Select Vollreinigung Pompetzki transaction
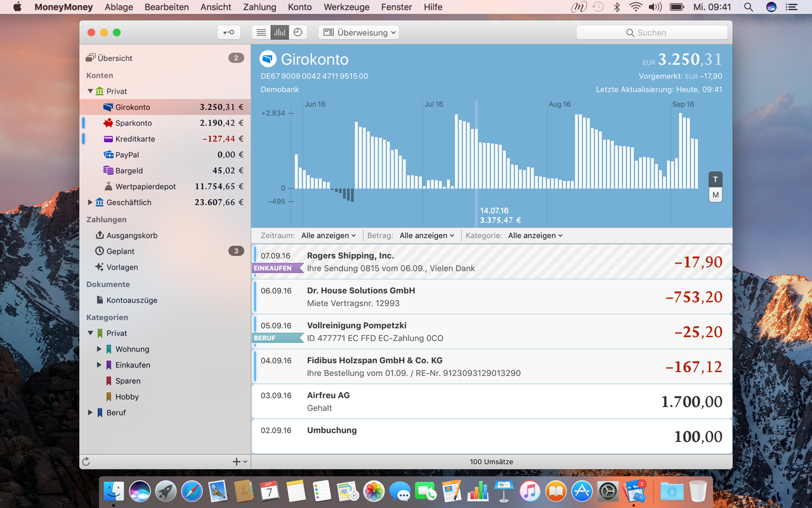This screenshot has width=812, height=508. coord(492,331)
